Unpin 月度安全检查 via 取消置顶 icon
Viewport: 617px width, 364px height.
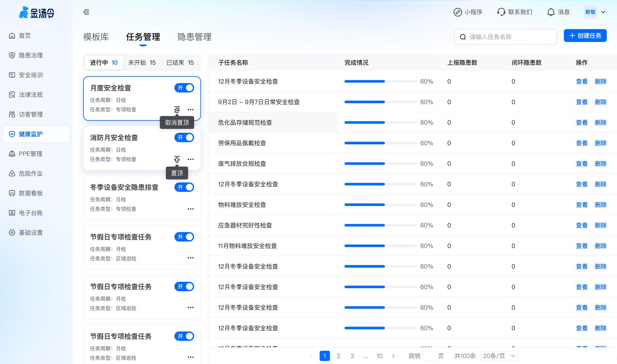click(x=177, y=110)
